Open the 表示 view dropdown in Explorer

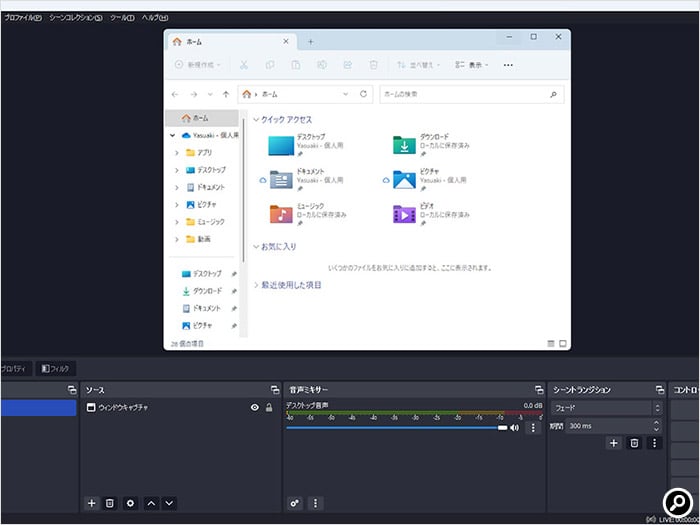tap(472, 65)
